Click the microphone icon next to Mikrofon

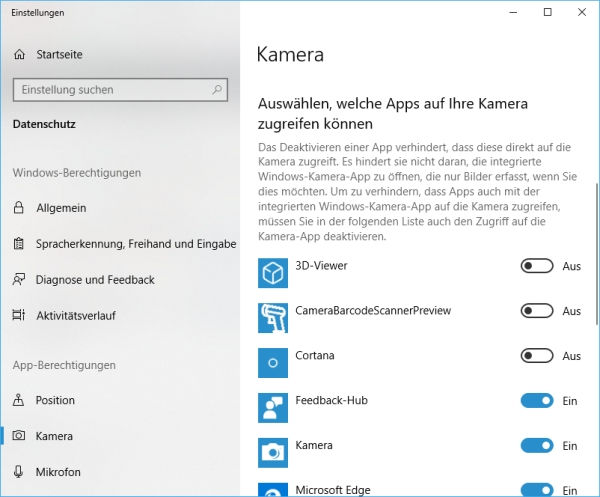point(18,472)
